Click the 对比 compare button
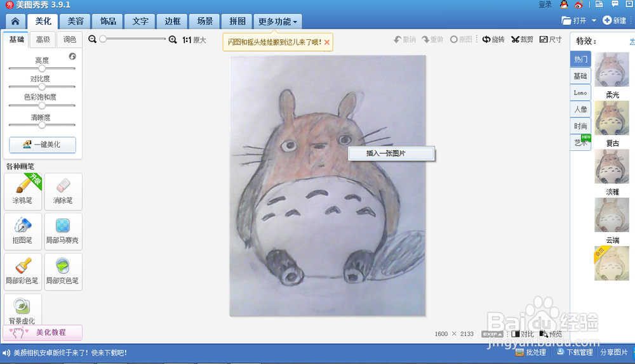635x364 pixels. [523, 334]
